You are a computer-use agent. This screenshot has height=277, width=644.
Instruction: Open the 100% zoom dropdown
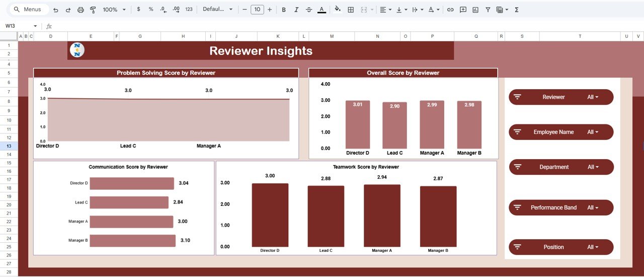(114, 10)
